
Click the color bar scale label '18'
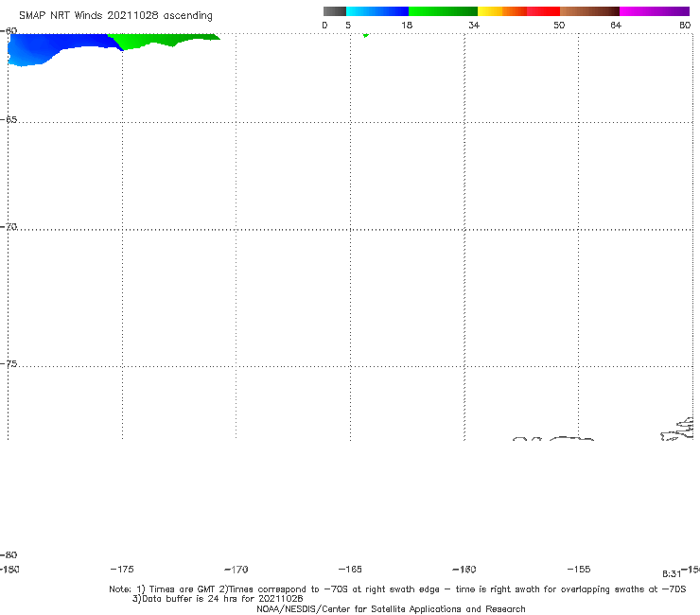(407, 26)
